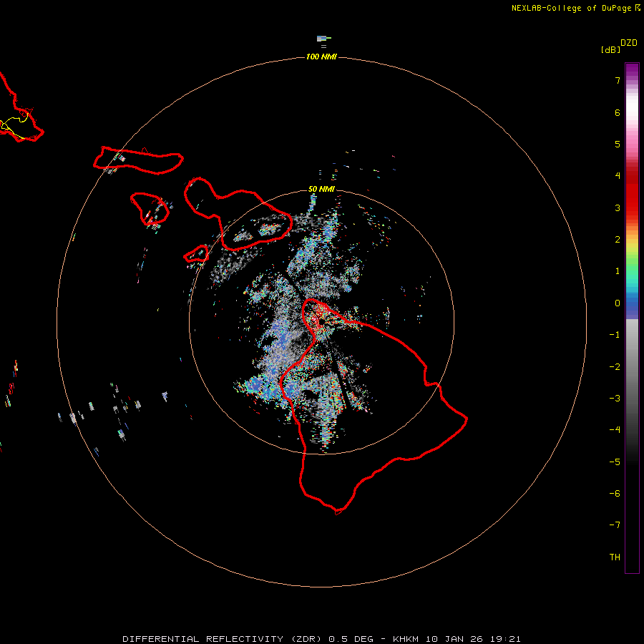This screenshot has width=644, height=644.
Task: Click the KHKM station identifier
Action: [x=406, y=639]
